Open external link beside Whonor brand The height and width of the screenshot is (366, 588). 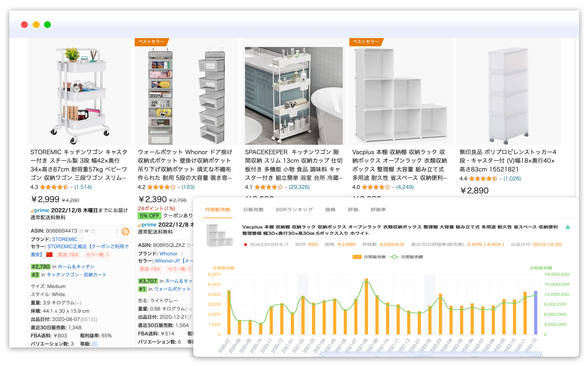181,253
